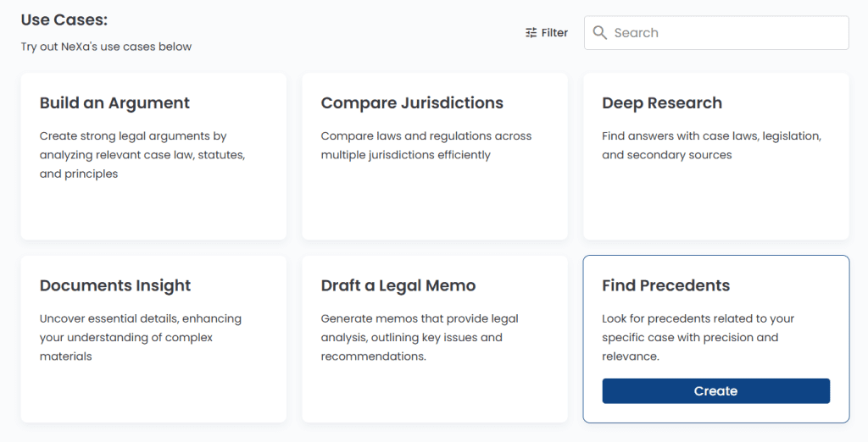
Task: Click the Deep Research heading text
Action: point(662,103)
